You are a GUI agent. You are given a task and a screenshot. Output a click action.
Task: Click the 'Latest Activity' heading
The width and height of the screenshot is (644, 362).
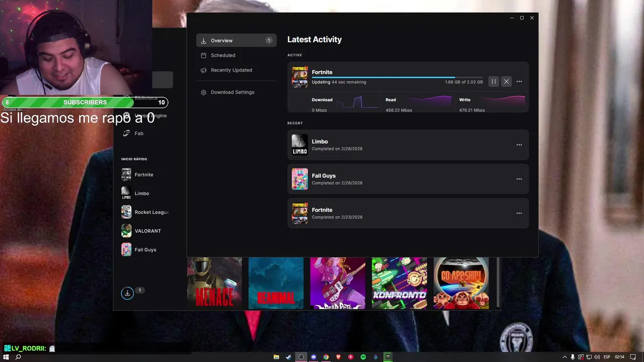(x=314, y=39)
